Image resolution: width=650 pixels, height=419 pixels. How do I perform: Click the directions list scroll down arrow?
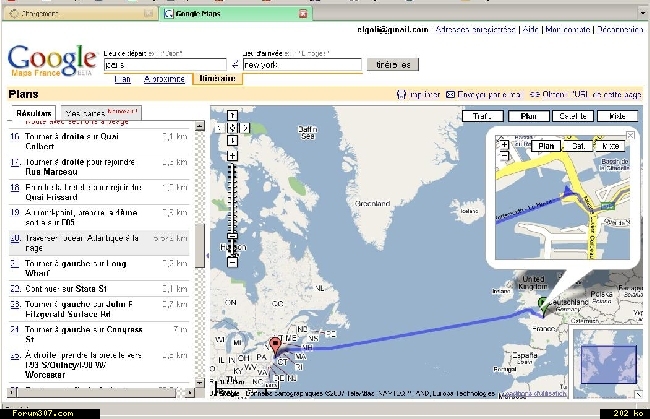tap(200, 383)
